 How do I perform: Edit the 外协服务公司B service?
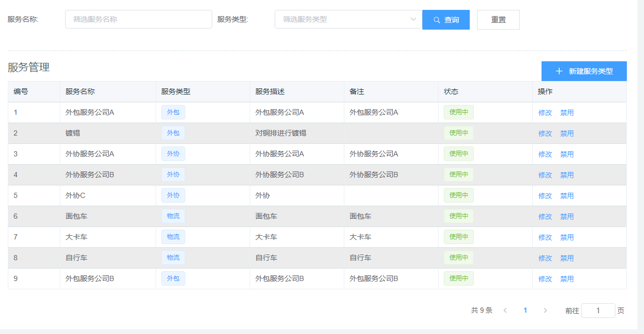pyautogui.click(x=545, y=175)
